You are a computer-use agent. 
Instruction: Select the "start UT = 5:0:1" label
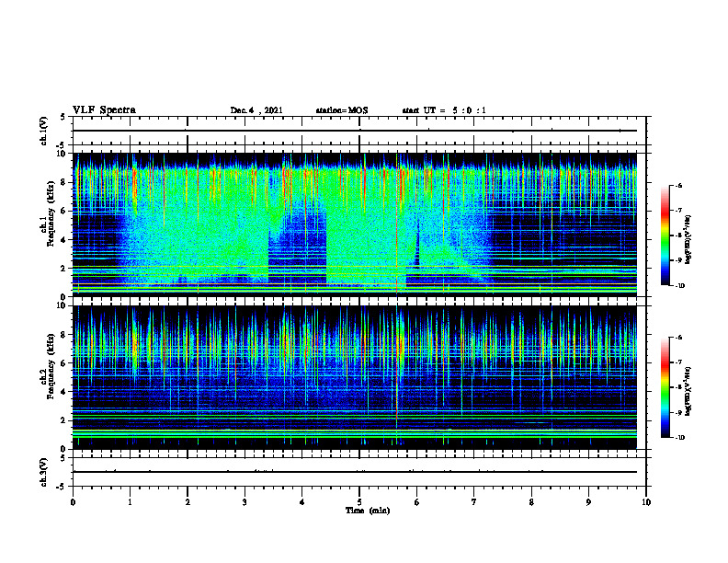pos(444,110)
